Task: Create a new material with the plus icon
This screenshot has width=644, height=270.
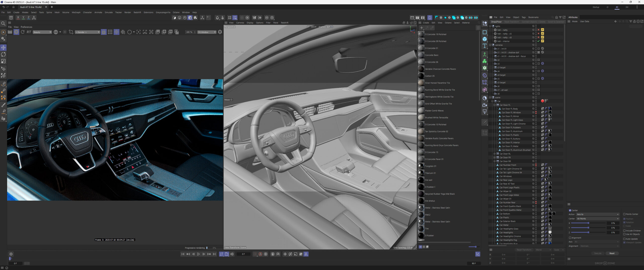Action: click(x=422, y=28)
